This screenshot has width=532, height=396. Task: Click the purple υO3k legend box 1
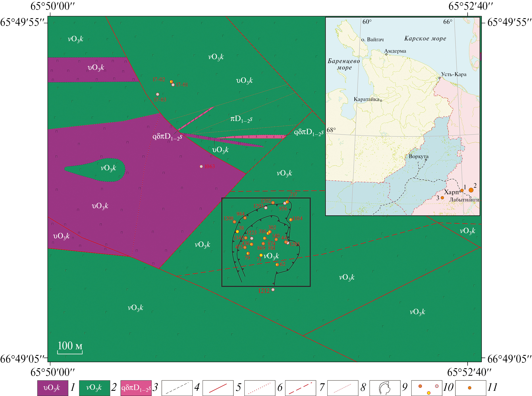pos(53,388)
